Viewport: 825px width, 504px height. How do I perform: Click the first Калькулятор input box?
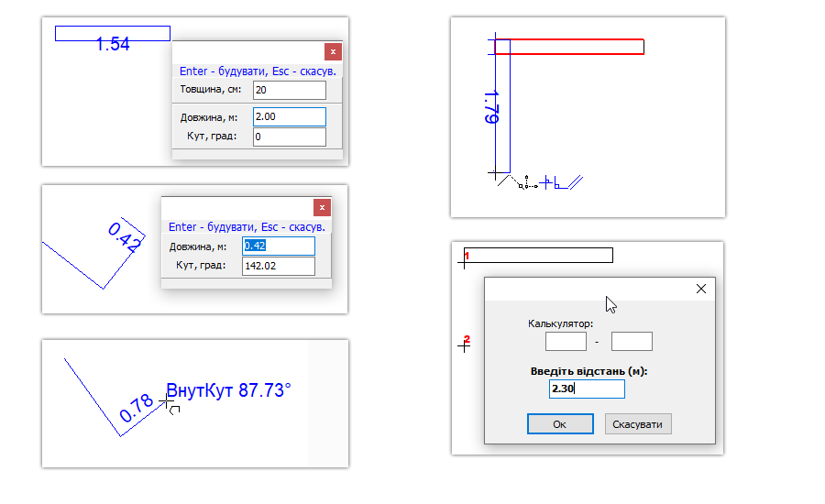[566, 342]
